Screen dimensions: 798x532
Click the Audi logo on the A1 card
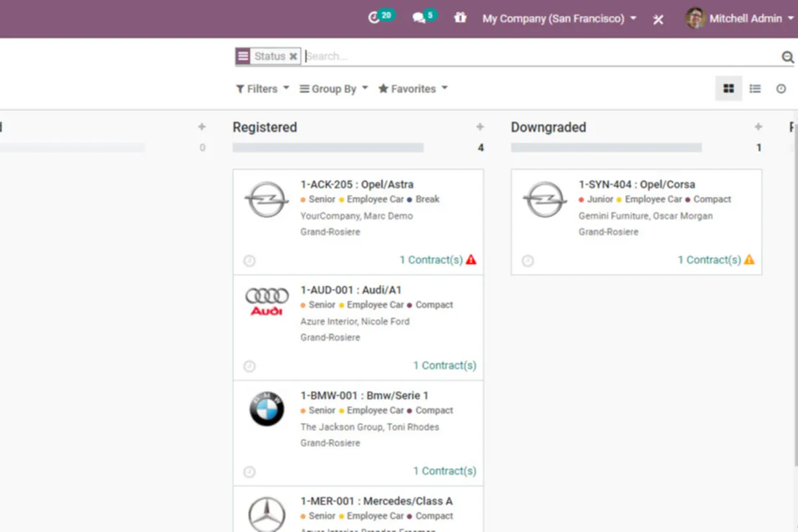(267, 301)
